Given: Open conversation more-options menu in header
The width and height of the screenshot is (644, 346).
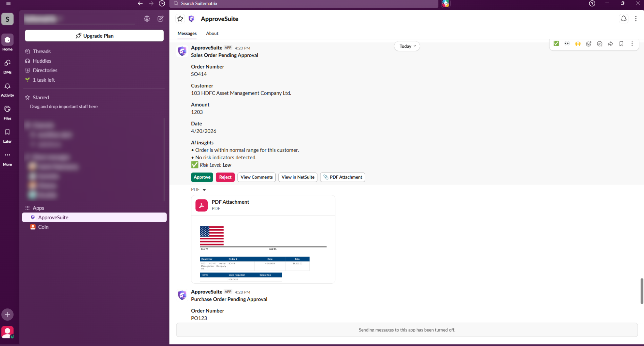Looking at the screenshot, I should pos(635,19).
